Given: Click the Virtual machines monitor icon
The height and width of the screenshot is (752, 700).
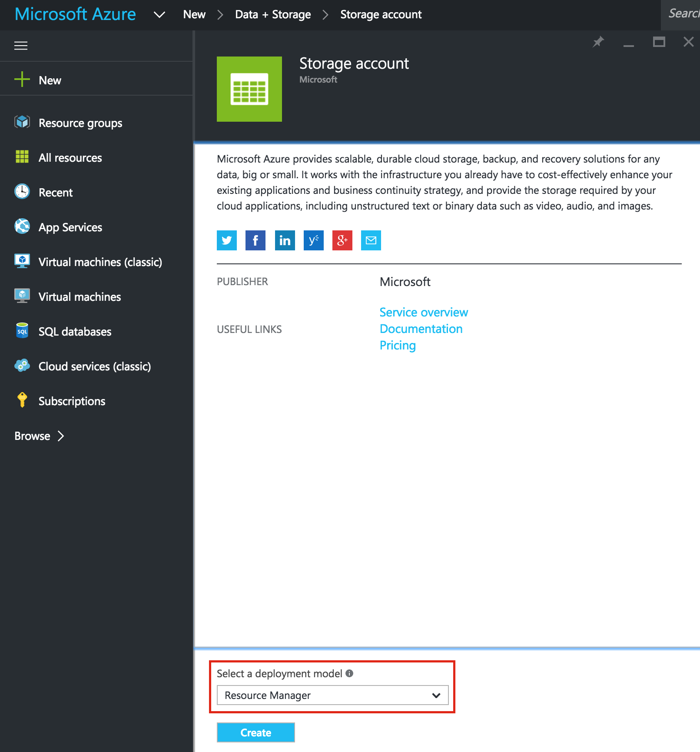Looking at the screenshot, I should coord(22,296).
